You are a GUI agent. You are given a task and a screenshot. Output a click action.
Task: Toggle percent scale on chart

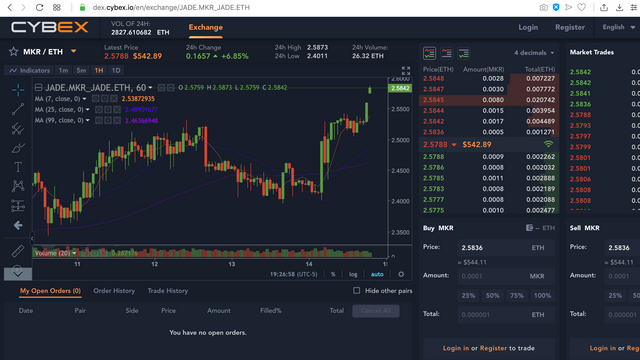click(x=333, y=274)
